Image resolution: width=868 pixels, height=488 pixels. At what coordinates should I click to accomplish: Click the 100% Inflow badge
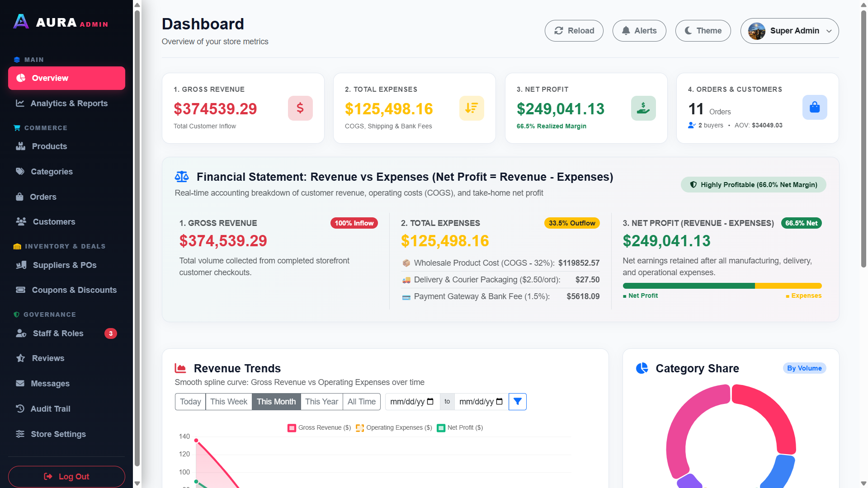coord(354,223)
